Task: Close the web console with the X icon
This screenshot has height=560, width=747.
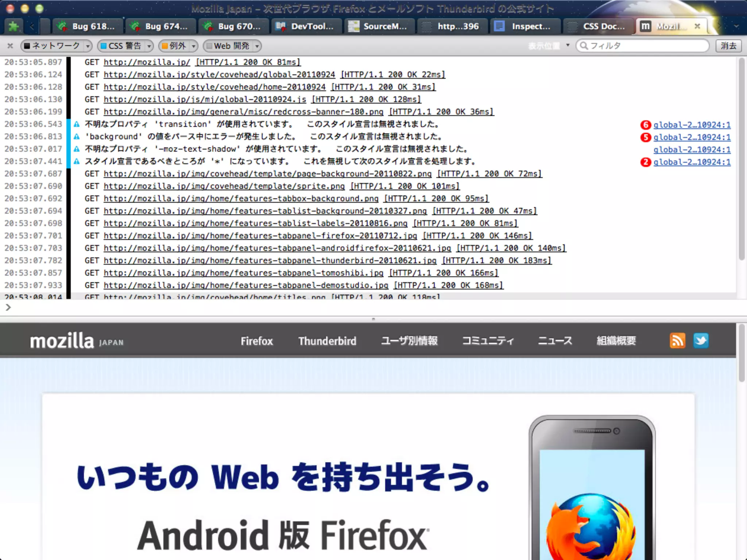Action: coord(10,46)
